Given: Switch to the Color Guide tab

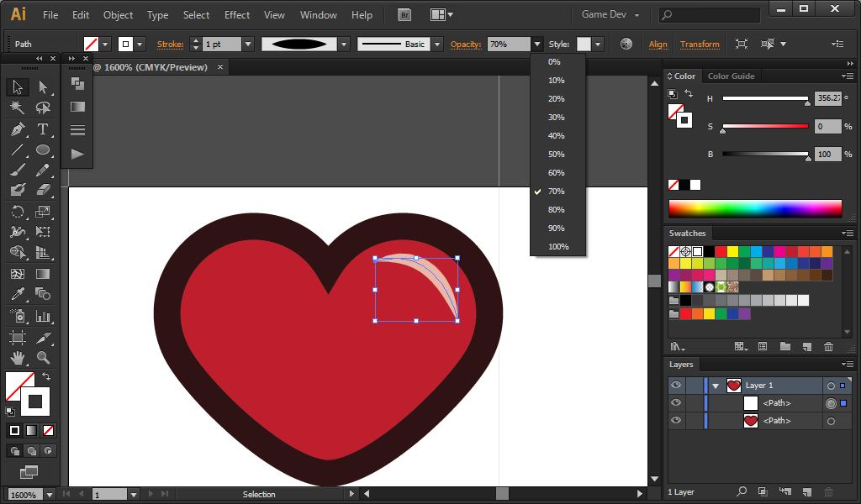Looking at the screenshot, I should coord(731,76).
